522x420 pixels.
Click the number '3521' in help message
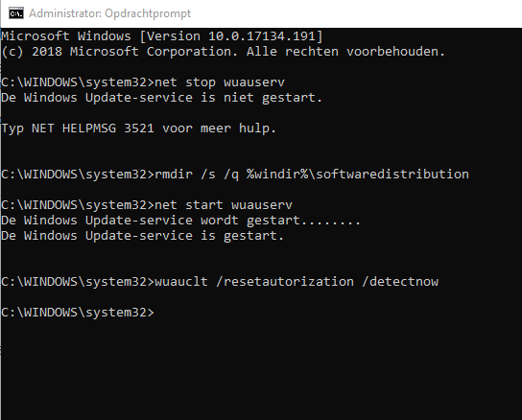(x=139, y=128)
